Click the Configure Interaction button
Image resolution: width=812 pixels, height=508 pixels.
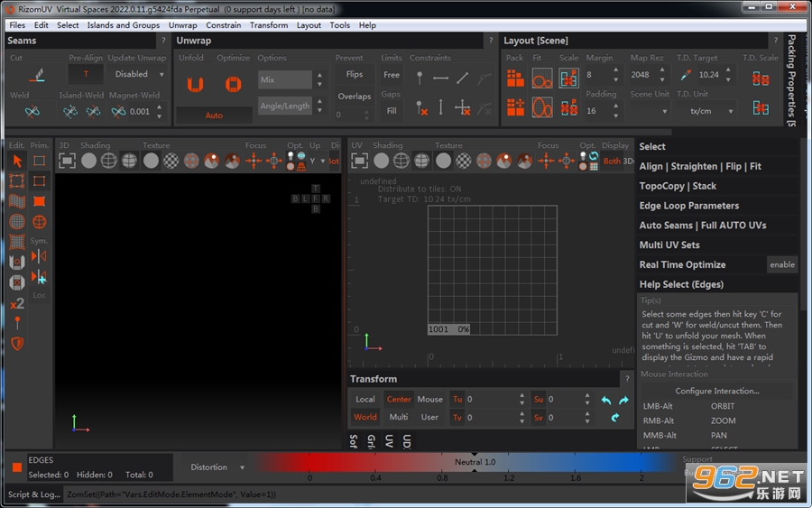pyautogui.click(x=716, y=391)
